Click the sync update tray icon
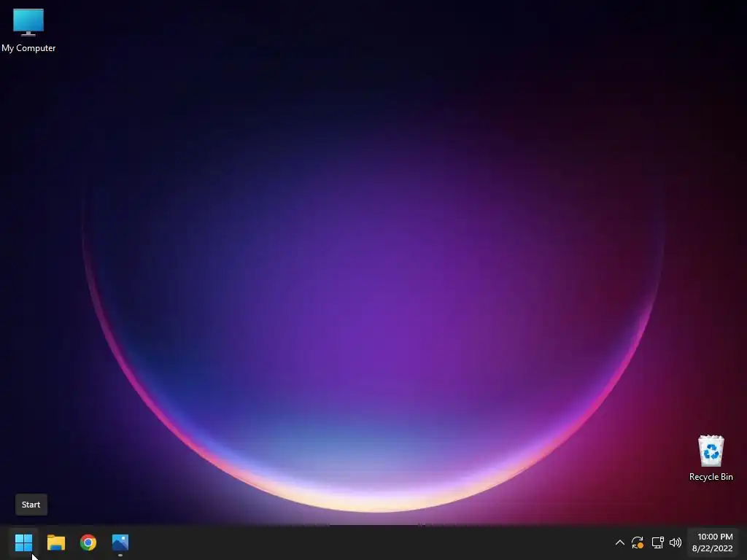Image resolution: width=747 pixels, height=560 pixels. (x=638, y=542)
